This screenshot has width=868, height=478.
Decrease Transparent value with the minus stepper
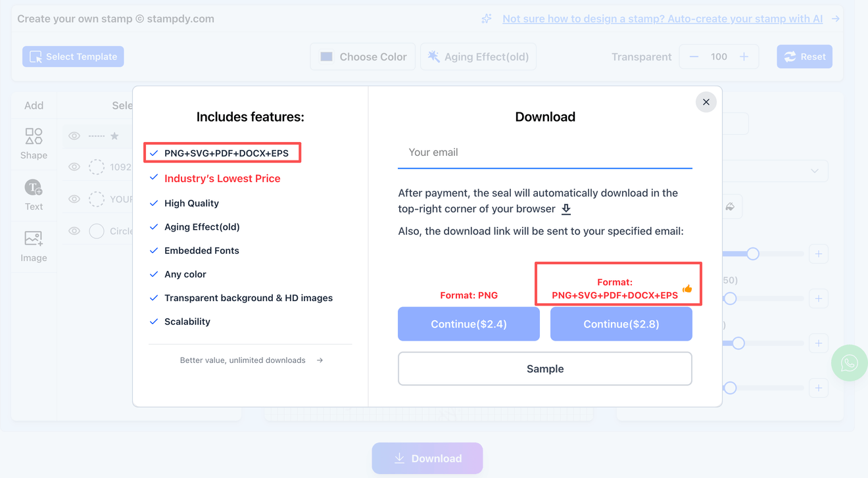[x=694, y=57]
